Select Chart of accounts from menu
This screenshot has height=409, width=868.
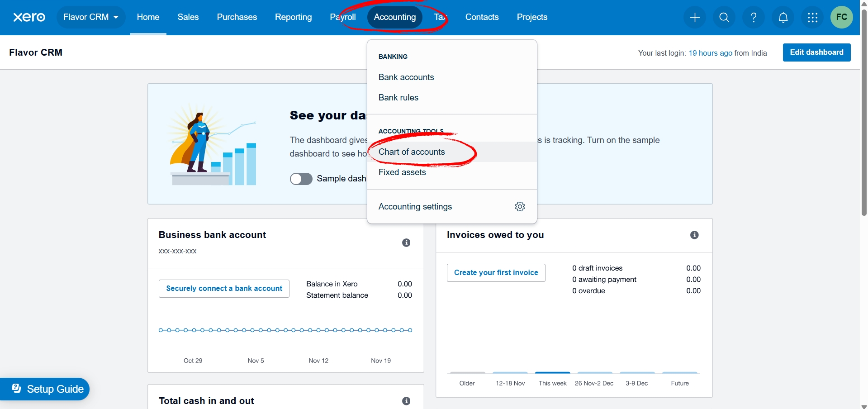click(412, 152)
